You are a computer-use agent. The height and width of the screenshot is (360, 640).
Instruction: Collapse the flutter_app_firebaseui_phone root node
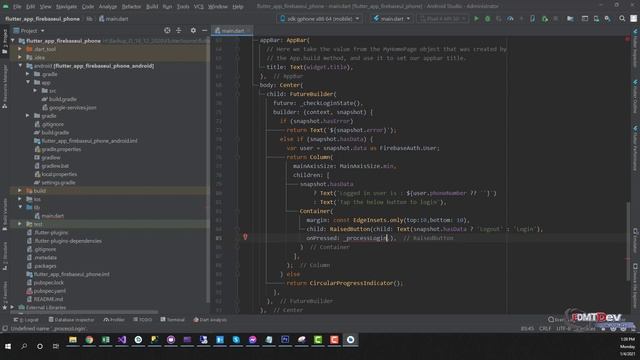point(13,41)
